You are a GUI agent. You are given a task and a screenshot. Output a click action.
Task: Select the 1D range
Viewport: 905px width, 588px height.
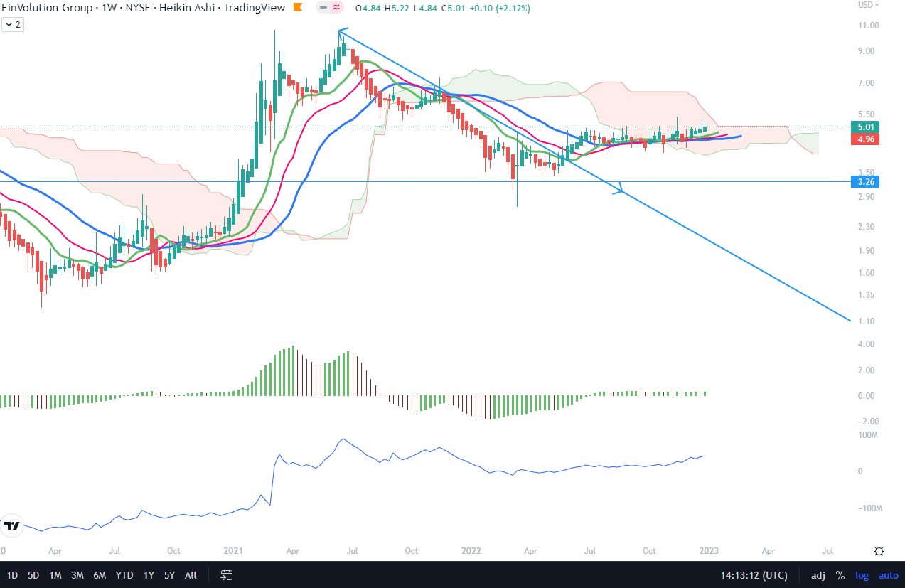point(13,575)
